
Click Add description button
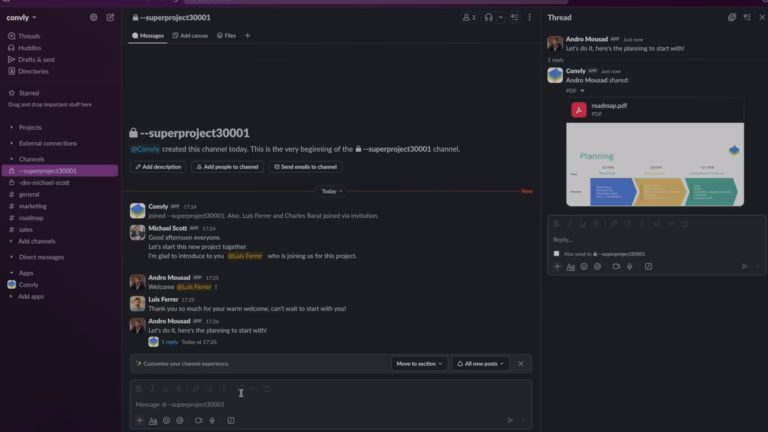158,167
